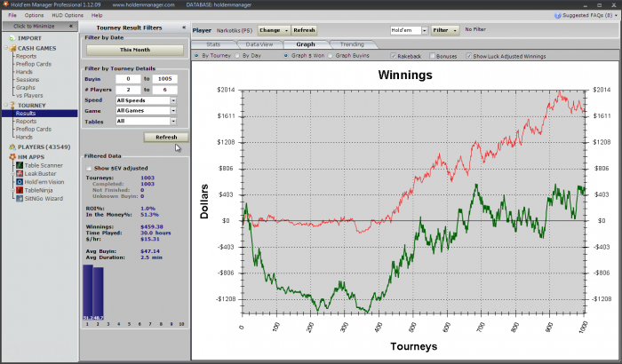Open Table Scanner app icon
This screenshot has width=622, height=364.
[x=20, y=165]
